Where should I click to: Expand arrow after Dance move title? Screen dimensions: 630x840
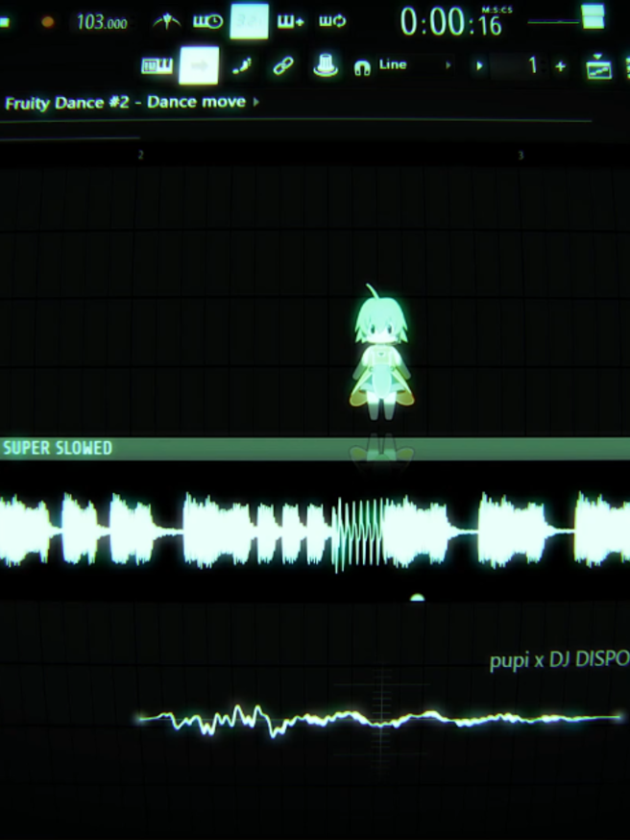[x=255, y=102]
